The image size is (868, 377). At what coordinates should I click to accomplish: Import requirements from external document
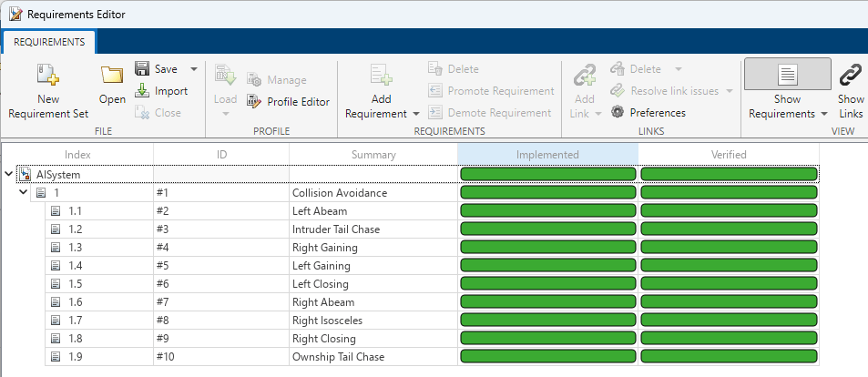tap(161, 91)
